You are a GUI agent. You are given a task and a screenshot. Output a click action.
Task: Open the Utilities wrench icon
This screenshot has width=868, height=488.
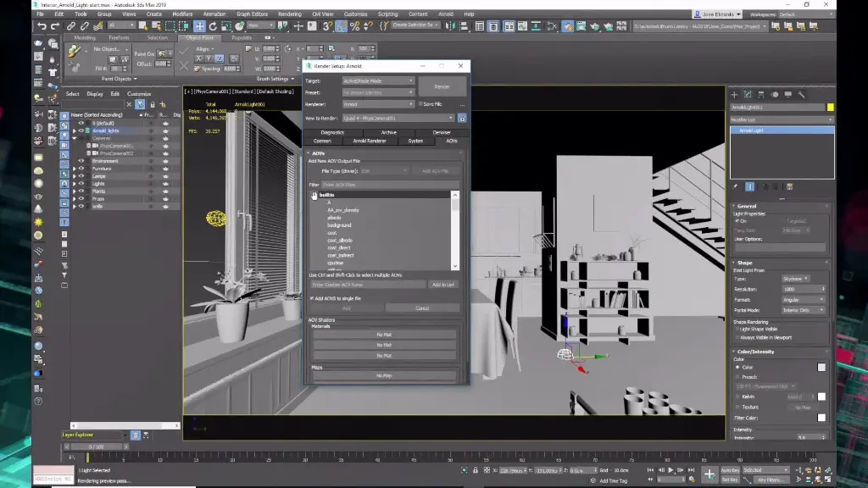801,95
